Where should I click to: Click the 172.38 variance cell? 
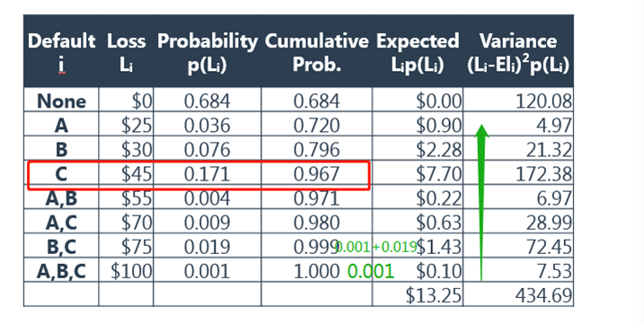tap(518, 174)
